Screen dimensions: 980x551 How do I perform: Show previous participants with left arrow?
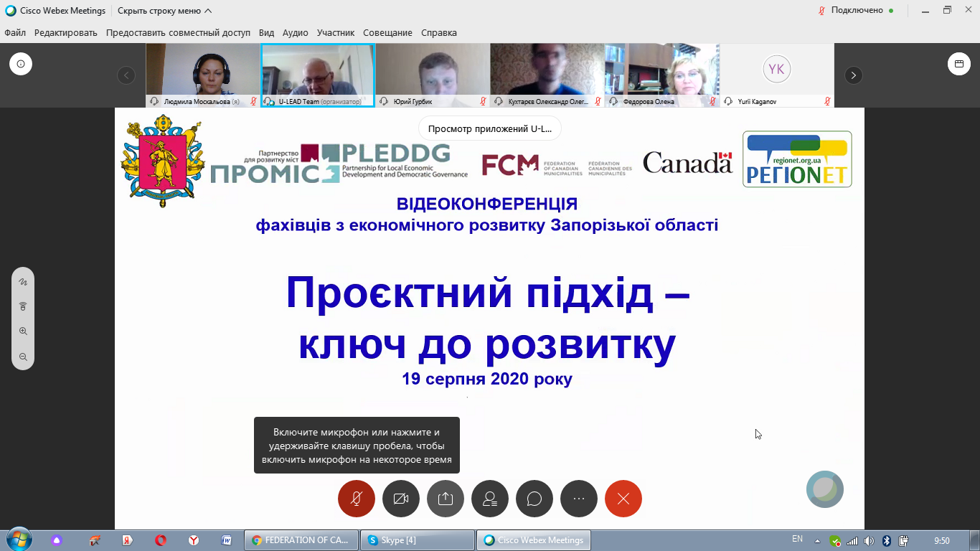tap(126, 75)
